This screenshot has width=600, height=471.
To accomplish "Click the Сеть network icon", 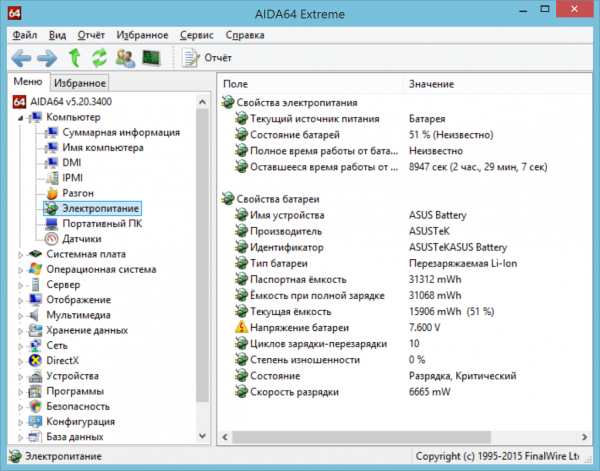I will [x=35, y=345].
